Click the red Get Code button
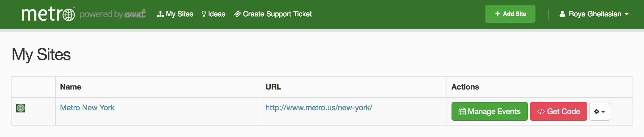 (x=558, y=111)
